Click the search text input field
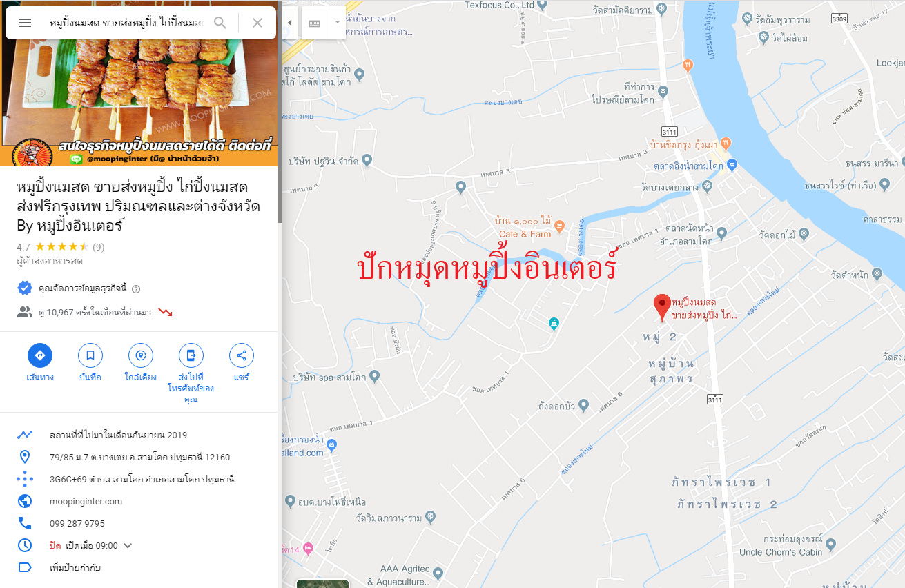This screenshot has width=905, height=588. 126,23
